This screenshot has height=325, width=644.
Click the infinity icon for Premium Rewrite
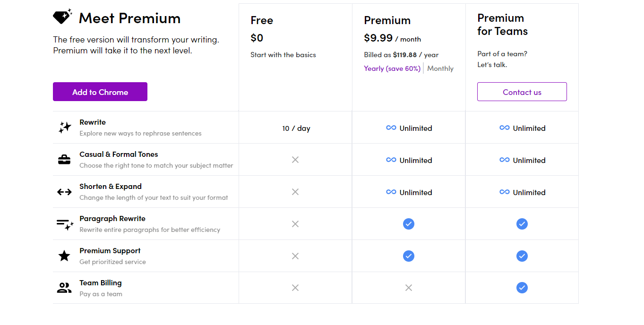[391, 128]
